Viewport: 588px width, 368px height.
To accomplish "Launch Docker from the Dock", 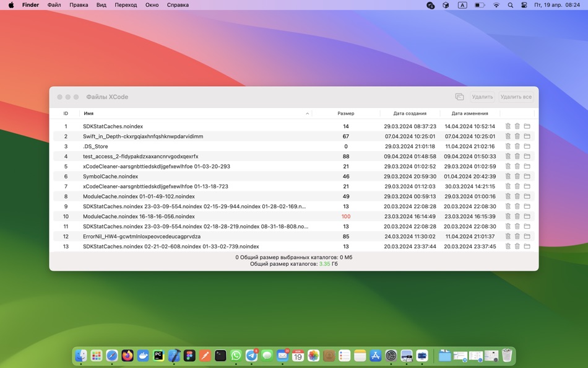I will (143, 355).
